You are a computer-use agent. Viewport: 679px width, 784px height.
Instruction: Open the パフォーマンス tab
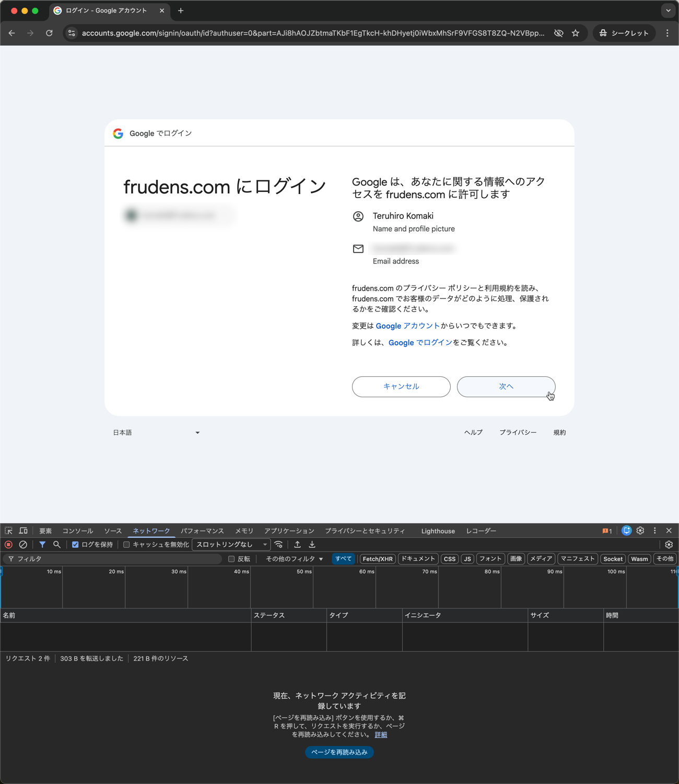(x=202, y=531)
